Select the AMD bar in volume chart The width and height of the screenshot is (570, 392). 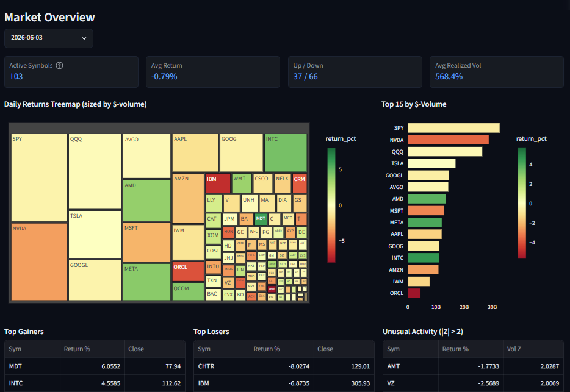[x=427, y=199]
